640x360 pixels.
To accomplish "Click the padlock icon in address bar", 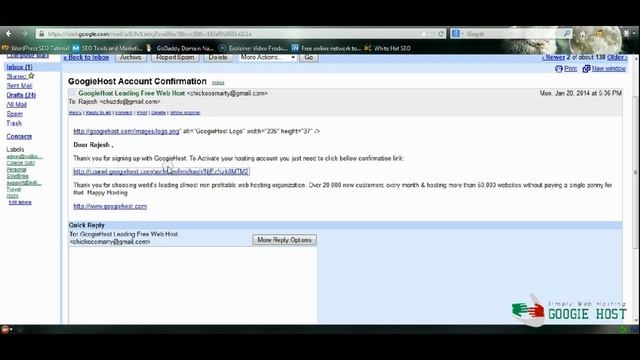I will coord(41,34).
